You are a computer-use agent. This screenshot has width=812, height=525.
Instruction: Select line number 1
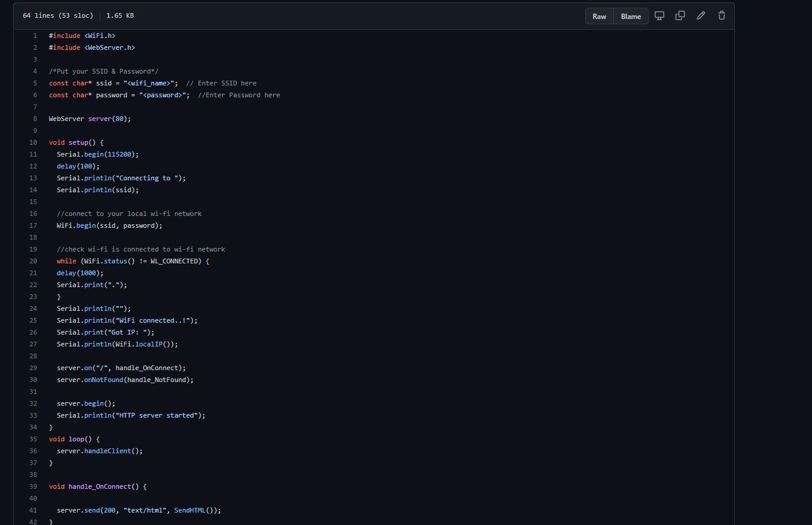tap(35, 36)
